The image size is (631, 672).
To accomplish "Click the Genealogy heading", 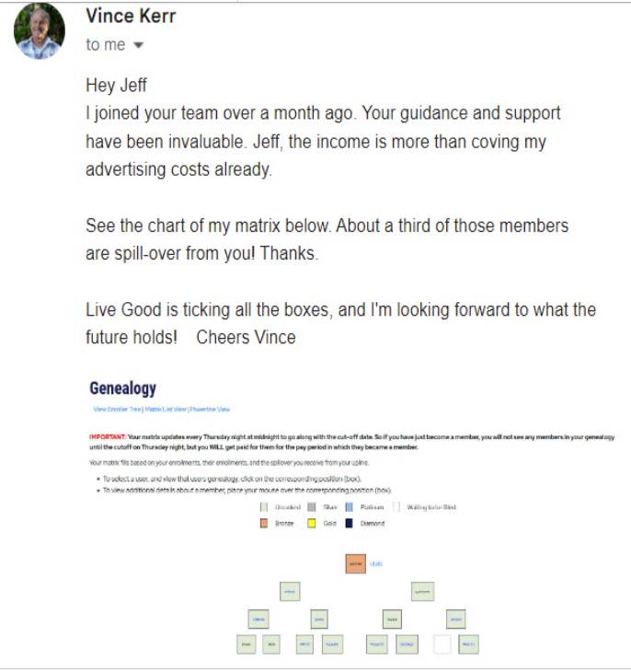I will [x=122, y=388].
